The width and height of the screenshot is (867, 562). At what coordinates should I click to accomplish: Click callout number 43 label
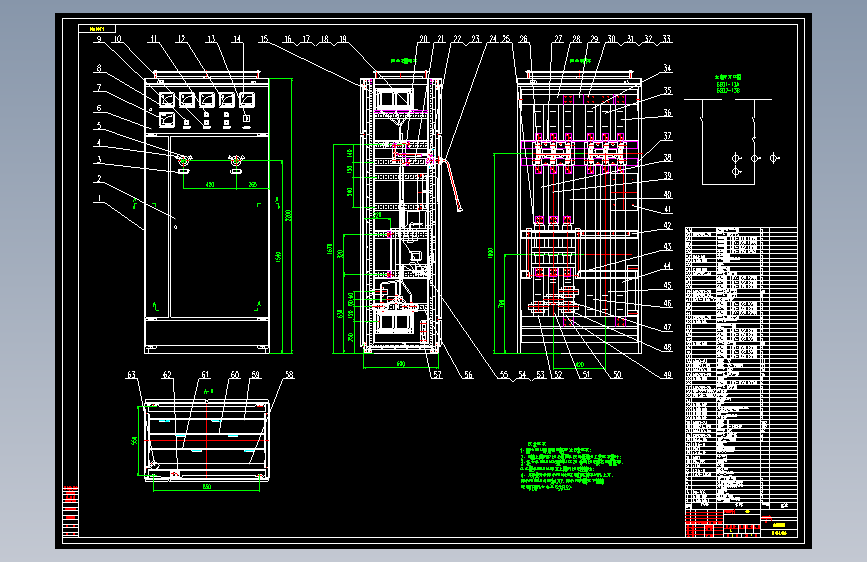[667, 246]
